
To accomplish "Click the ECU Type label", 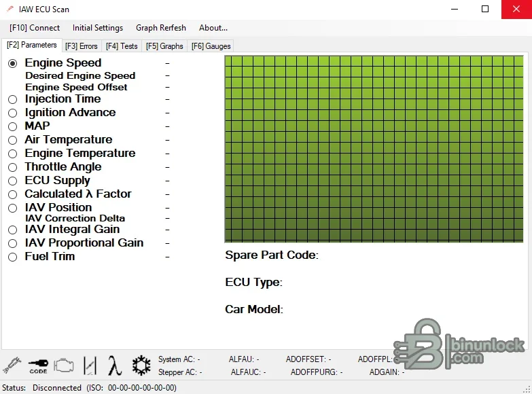I will 254,283.
